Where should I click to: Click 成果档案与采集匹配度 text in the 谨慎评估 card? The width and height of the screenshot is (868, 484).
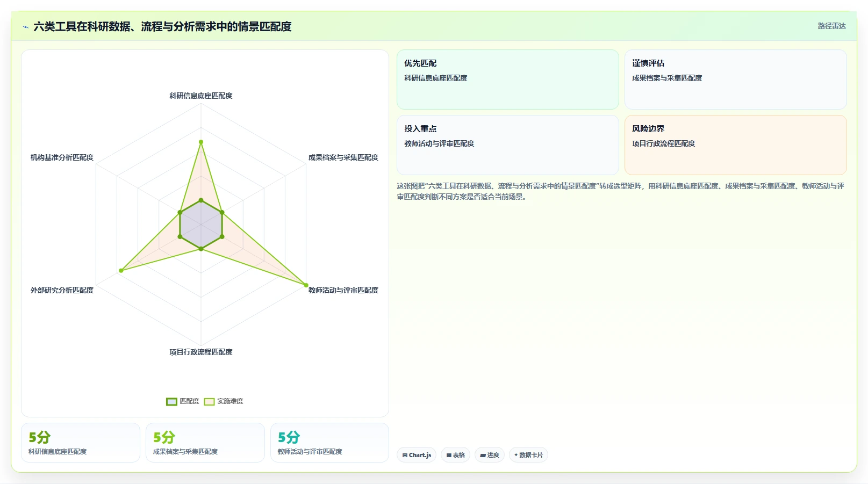pyautogui.click(x=667, y=78)
